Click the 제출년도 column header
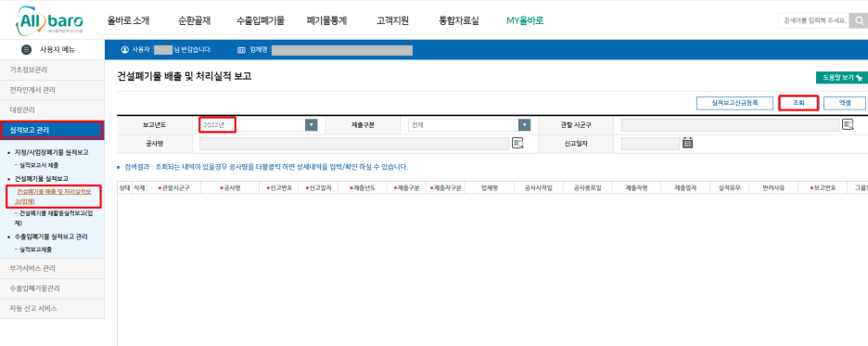This screenshot has width=868, height=346. (x=363, y=188)
